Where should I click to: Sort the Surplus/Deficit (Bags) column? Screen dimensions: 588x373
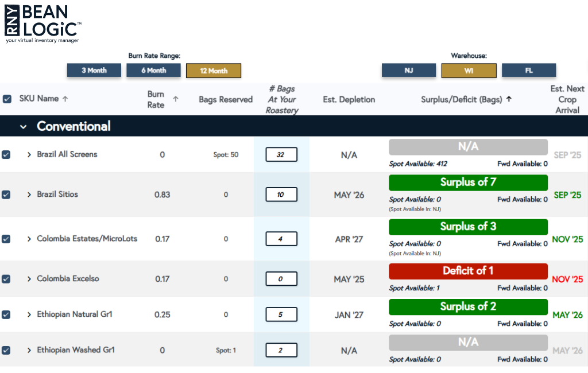pos(508,99)
